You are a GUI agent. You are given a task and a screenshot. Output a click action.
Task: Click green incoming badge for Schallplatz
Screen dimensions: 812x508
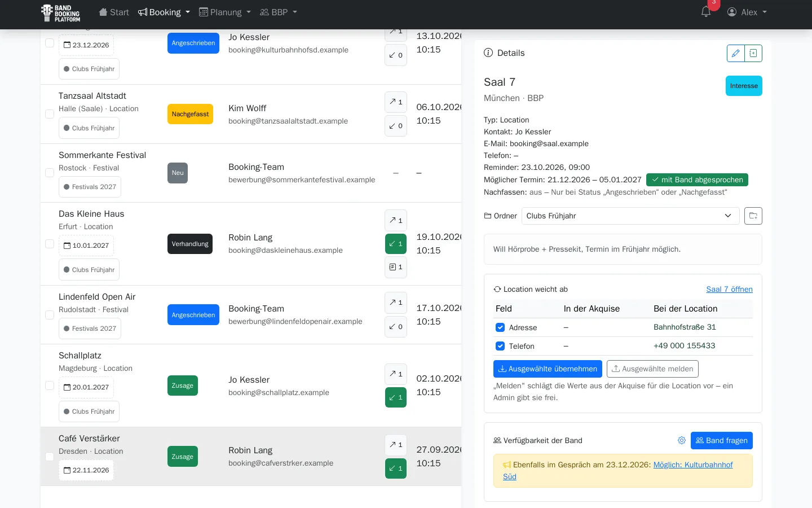[396, 397]
